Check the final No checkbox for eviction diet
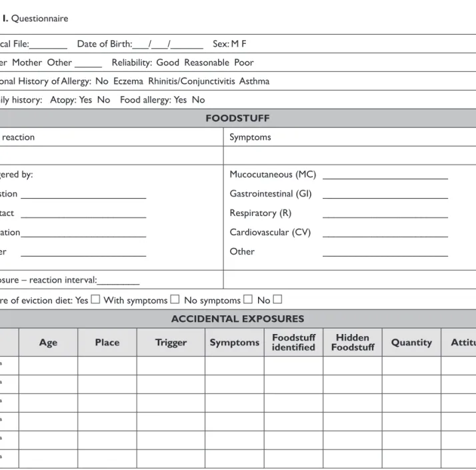This screenshot has height=470, width=476. click(277, 299)
